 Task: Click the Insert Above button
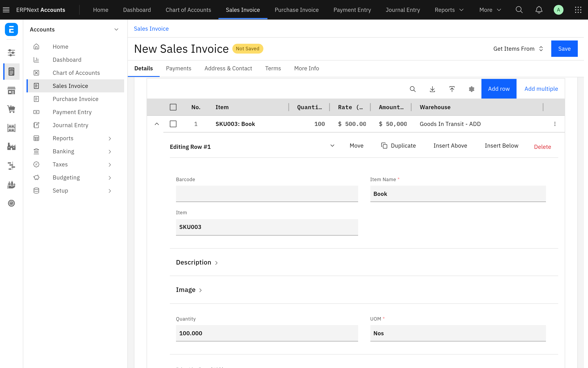(450, 146)
